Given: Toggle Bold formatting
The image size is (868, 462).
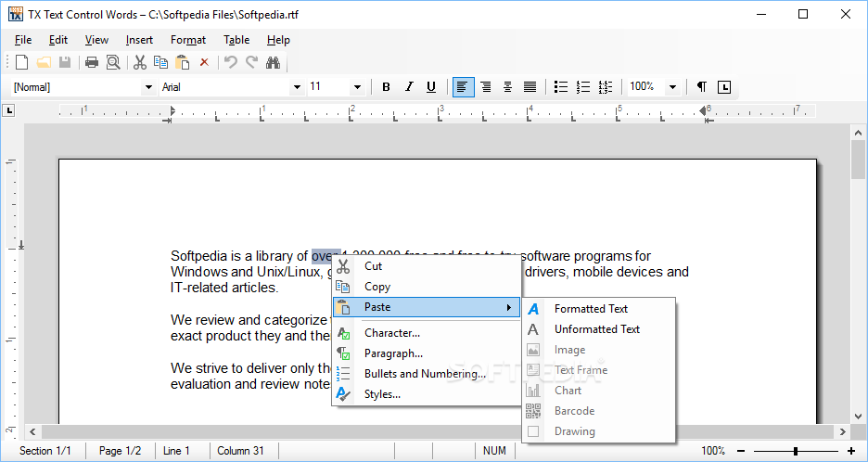Looking at the screenshot, I should coord(387,87).
